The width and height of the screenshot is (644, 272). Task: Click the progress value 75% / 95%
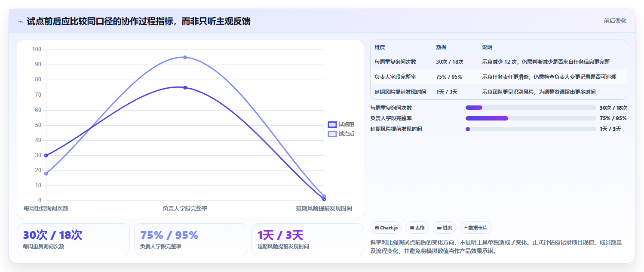tap(613, 118)
